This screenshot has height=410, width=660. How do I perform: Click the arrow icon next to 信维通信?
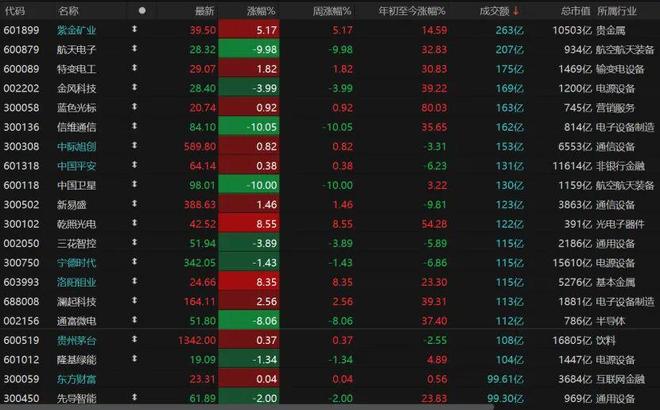pos(134,126)
